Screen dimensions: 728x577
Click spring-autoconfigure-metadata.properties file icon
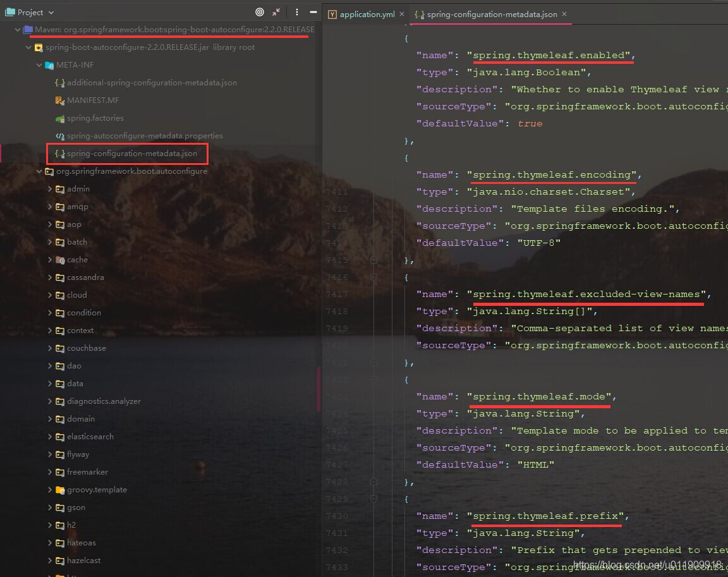[59, 136]
